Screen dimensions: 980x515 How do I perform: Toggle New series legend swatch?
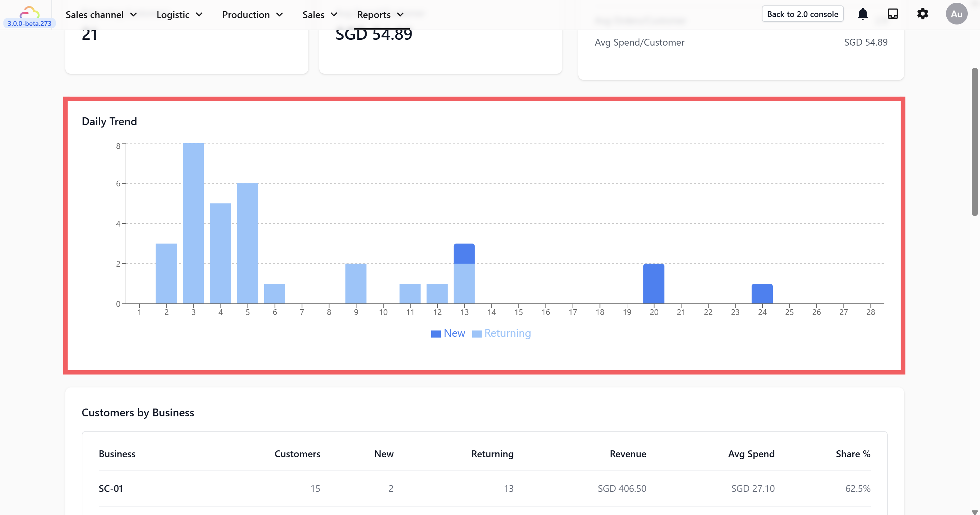[436, 334]
